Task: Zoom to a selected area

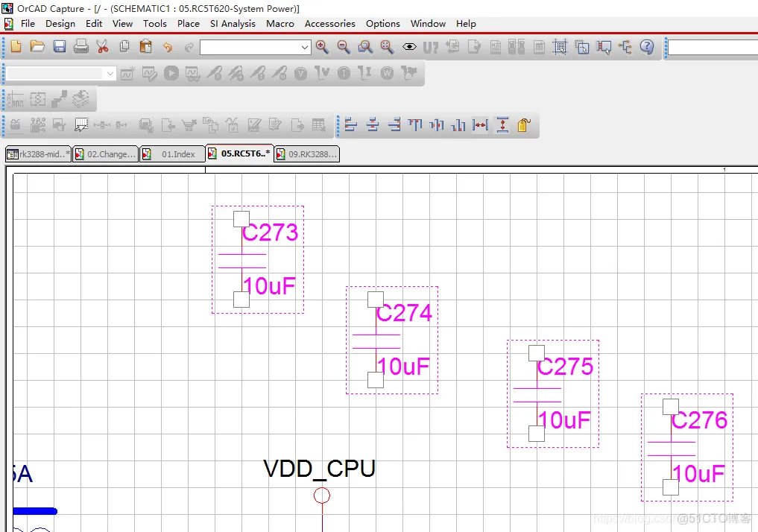Action: click(x=365, y=46)
